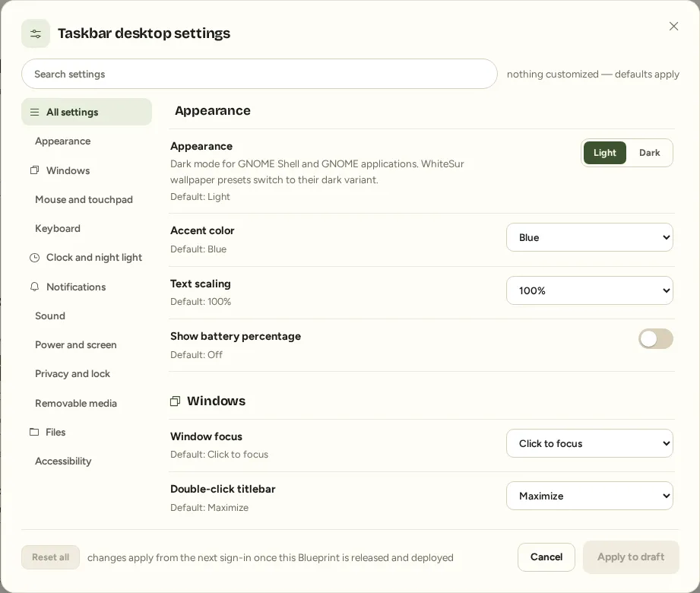Open Keyboard settings category

tap(87, 229)
